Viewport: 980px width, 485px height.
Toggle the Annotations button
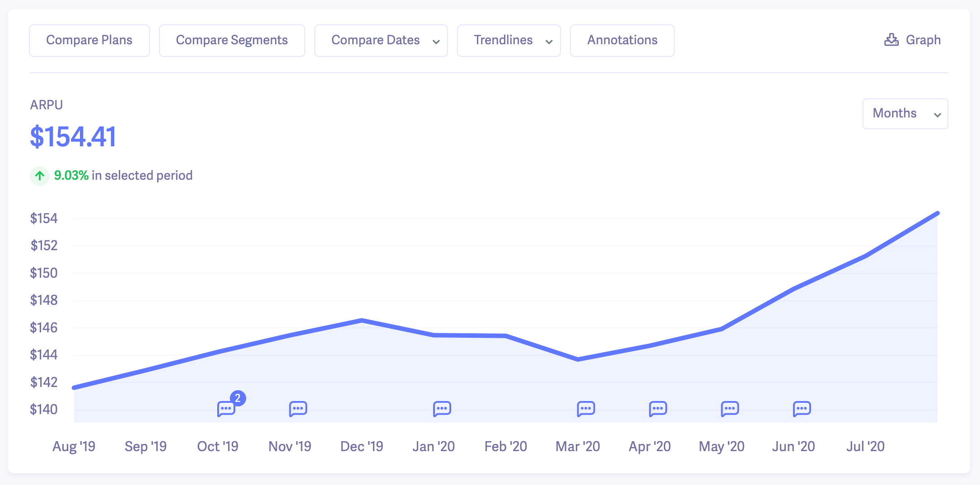[x=622, y=41]
